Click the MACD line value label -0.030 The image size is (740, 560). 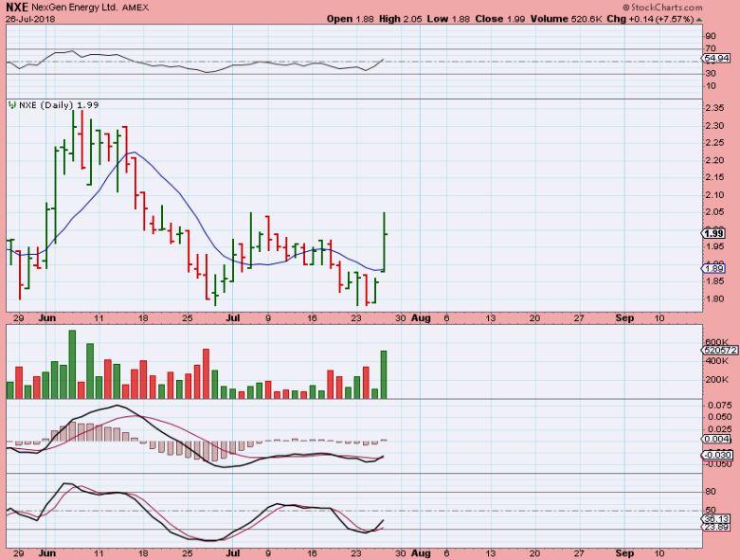click(x=718, y=455)
